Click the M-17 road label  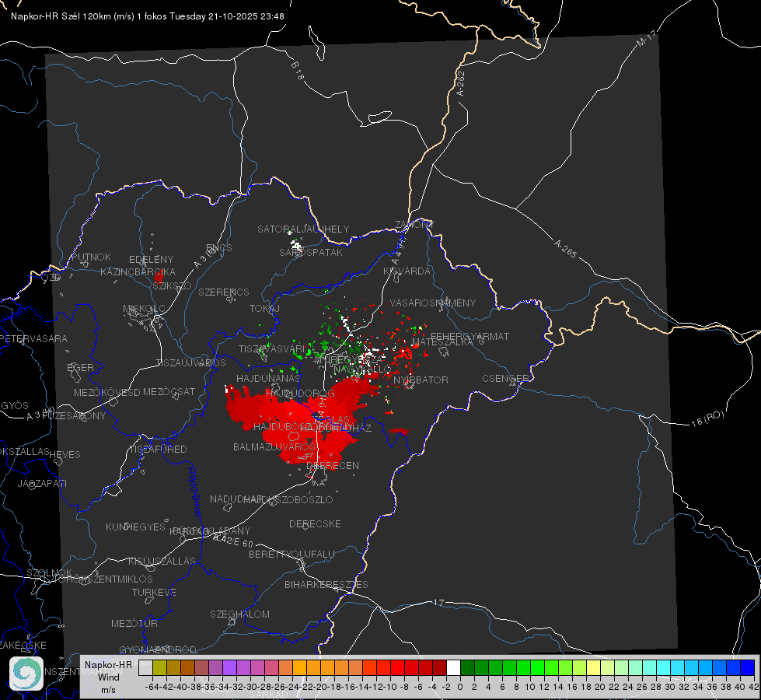tap(646, 39)
